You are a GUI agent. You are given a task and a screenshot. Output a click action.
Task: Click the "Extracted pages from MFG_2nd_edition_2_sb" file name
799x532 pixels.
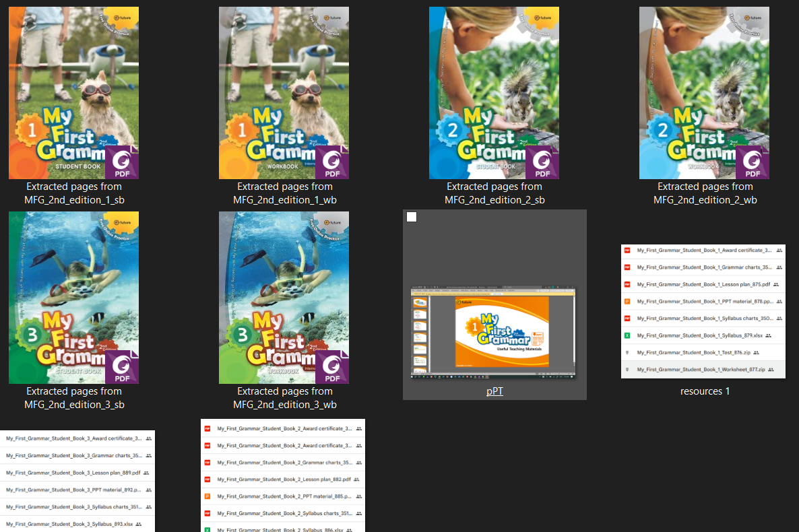[x=494, y=193]
